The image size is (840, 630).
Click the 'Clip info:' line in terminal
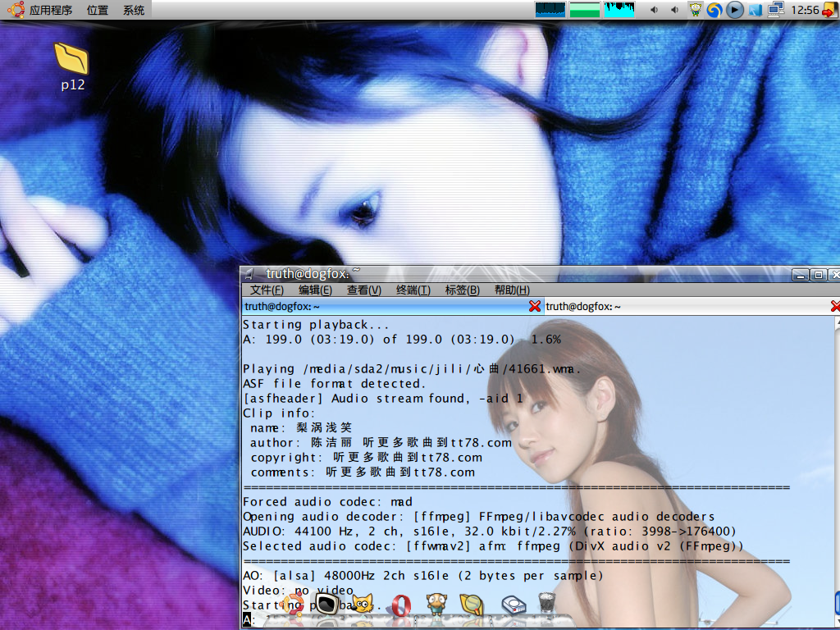coord(279,413)
